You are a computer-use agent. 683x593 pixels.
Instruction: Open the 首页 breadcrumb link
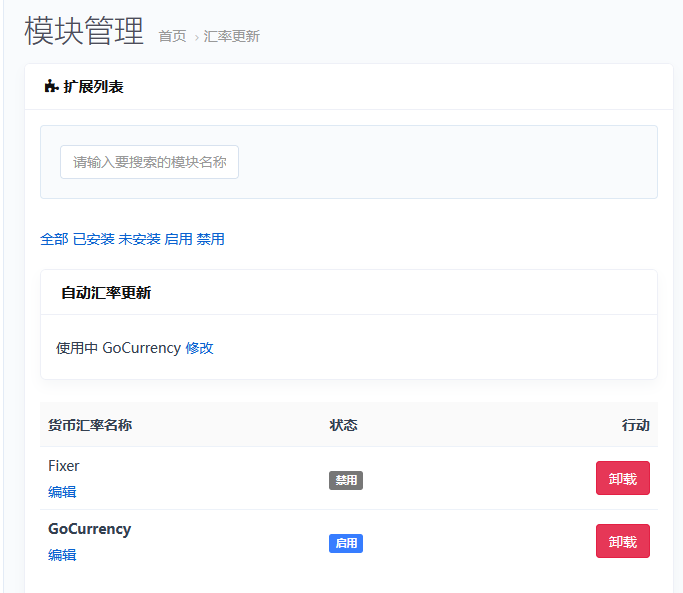coord(172,36)
